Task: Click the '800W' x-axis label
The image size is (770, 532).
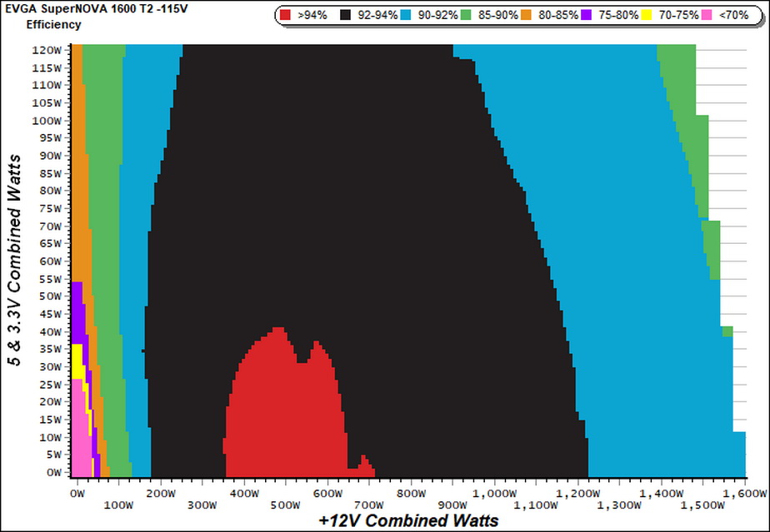Action: tap(411, 493)
